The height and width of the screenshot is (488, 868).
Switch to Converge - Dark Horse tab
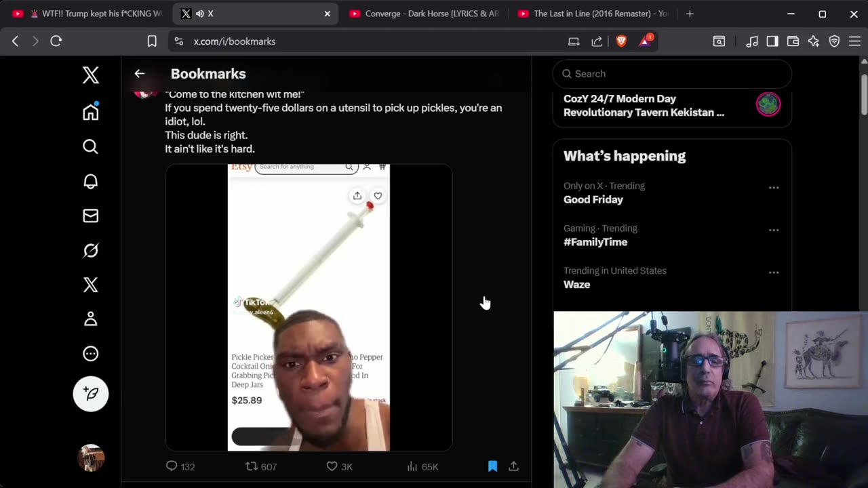(x=425, y=14)
